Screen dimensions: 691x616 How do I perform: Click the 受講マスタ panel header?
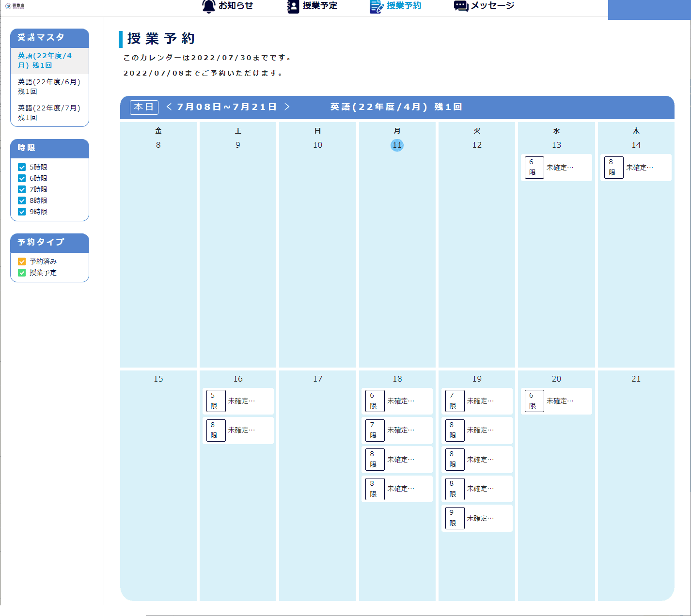[x=49, y=38]
